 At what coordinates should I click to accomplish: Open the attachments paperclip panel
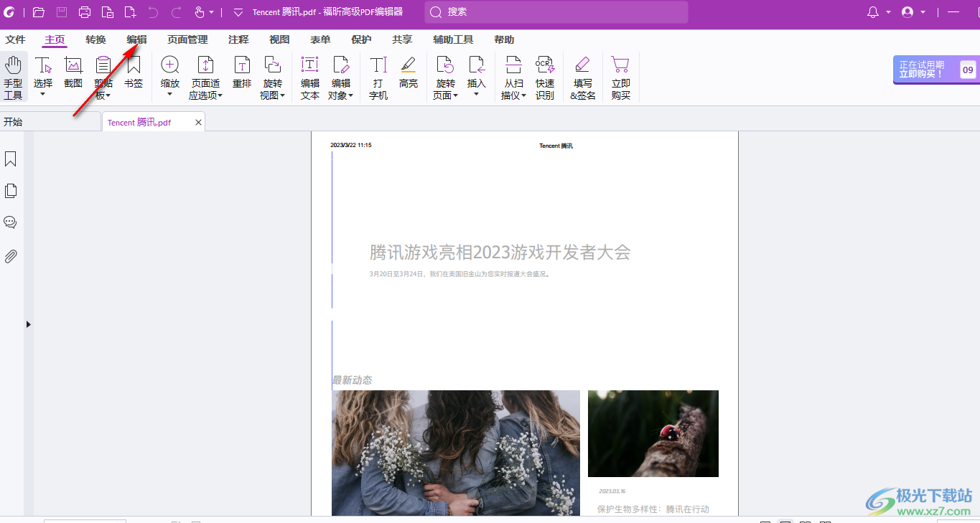tap(11, 256)
